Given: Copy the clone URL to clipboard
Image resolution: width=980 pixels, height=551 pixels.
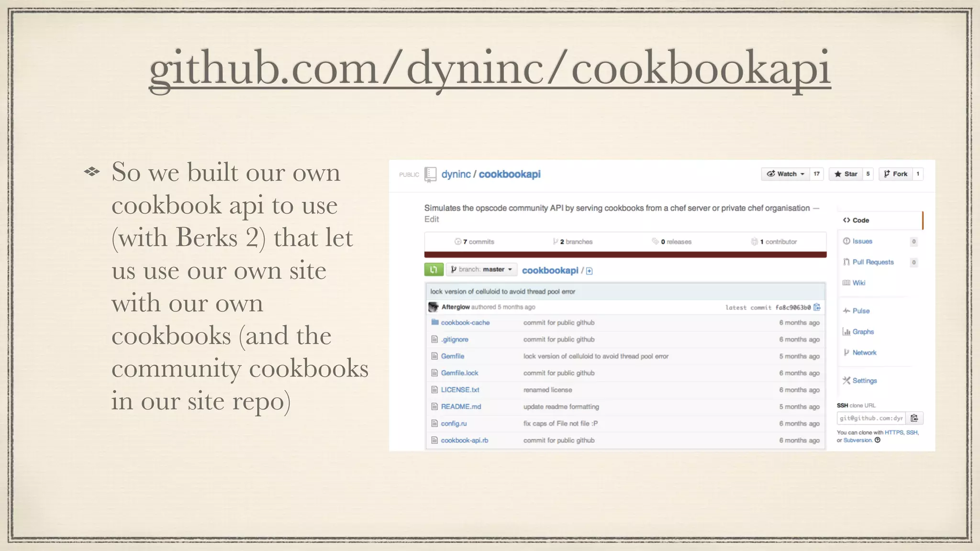Looking at the screenshot, I should pyautogui.click(x=914, y=418).
